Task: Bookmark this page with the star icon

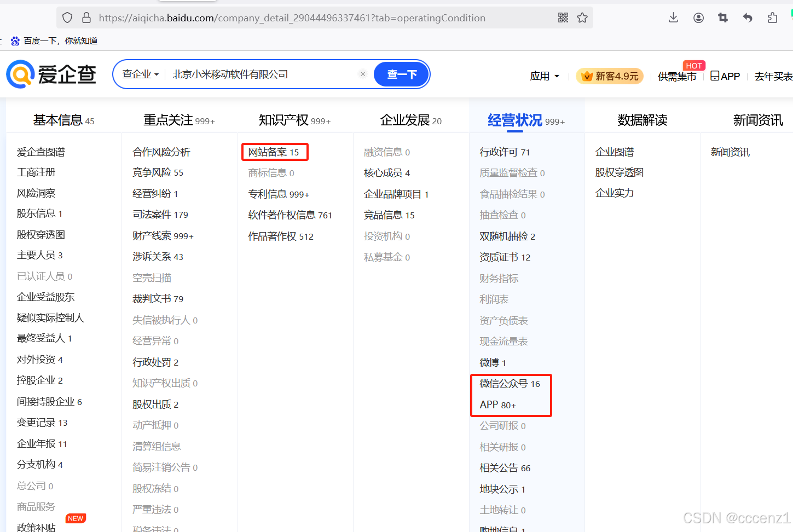Action: click(582, 18)
